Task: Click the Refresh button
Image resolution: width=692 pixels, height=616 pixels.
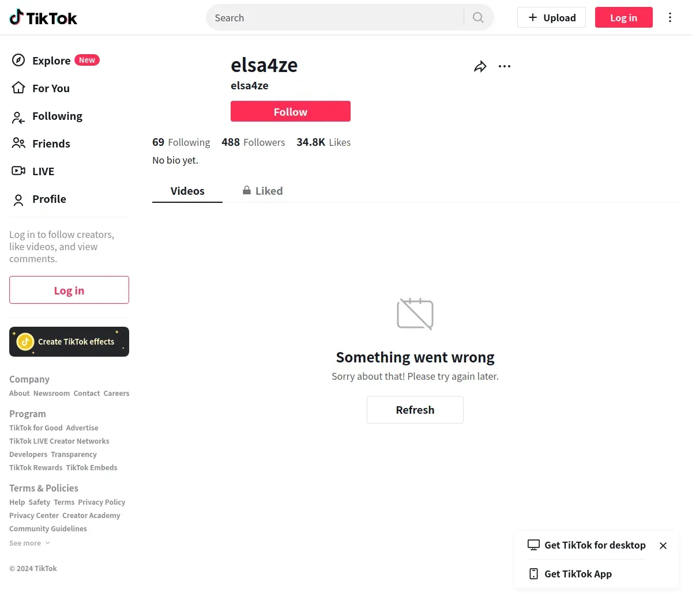Action: (x=415, y=410)
